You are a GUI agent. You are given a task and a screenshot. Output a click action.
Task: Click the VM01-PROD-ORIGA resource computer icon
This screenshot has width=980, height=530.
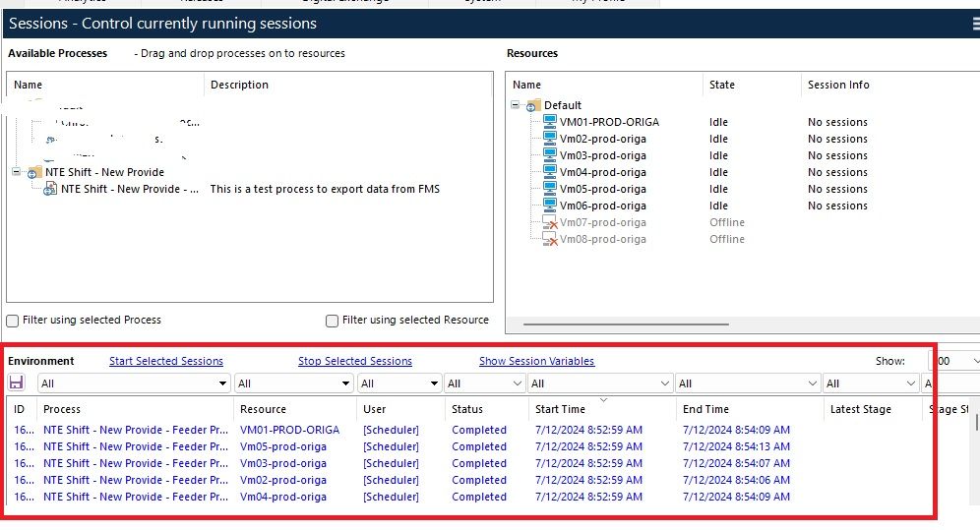point(550,122)
